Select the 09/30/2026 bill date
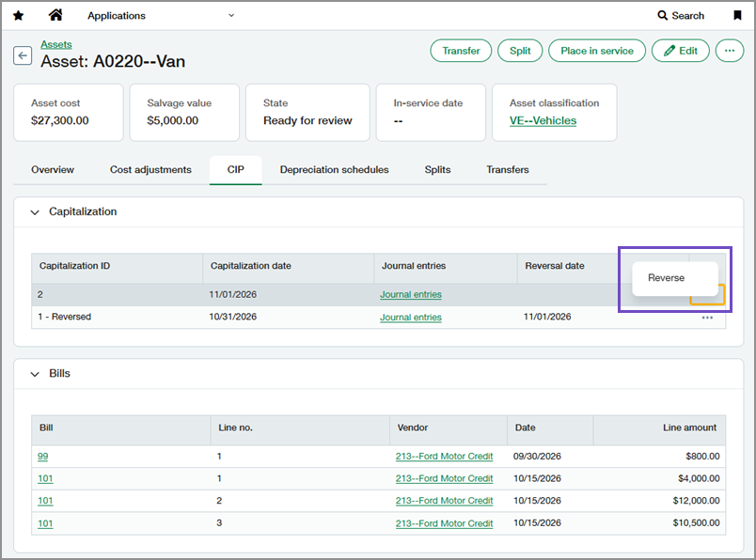 [537, 457]
